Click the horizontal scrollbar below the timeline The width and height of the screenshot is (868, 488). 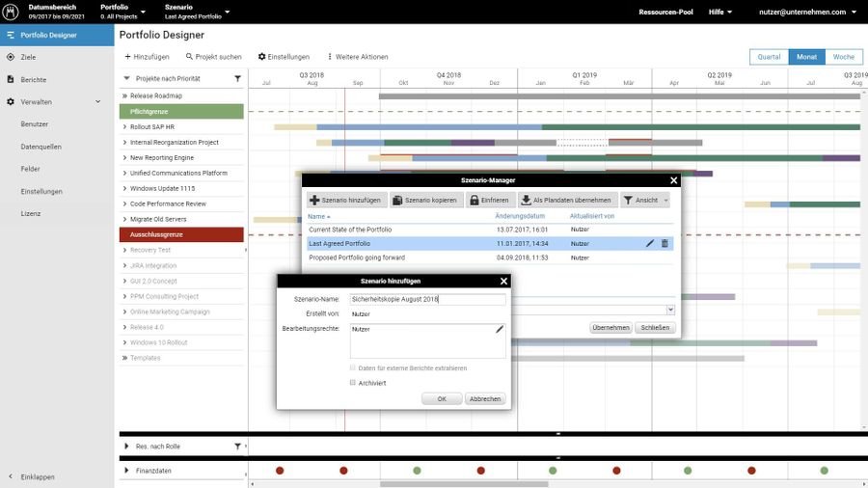point(482,484)
